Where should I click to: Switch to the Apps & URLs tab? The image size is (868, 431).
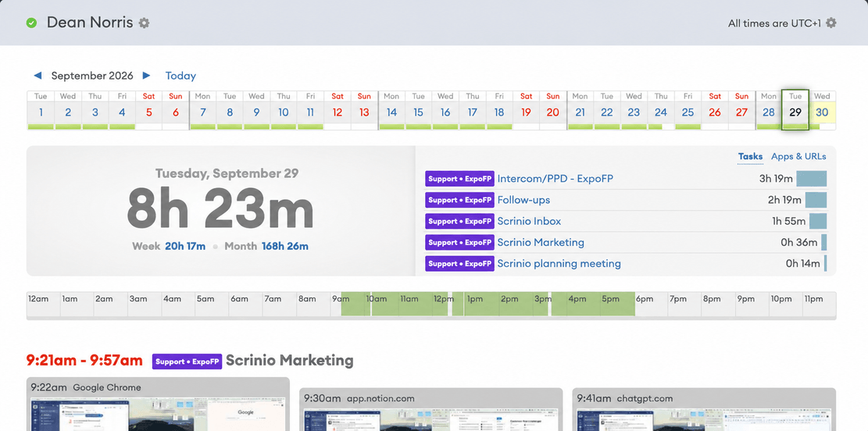798,156
